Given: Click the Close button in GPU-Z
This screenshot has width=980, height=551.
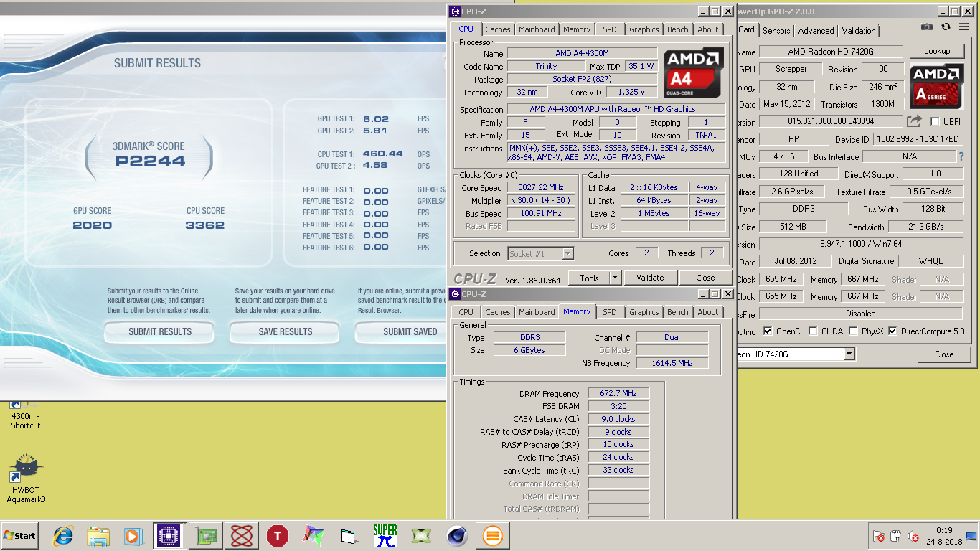Looking at the screenshot, I should 944,354.
